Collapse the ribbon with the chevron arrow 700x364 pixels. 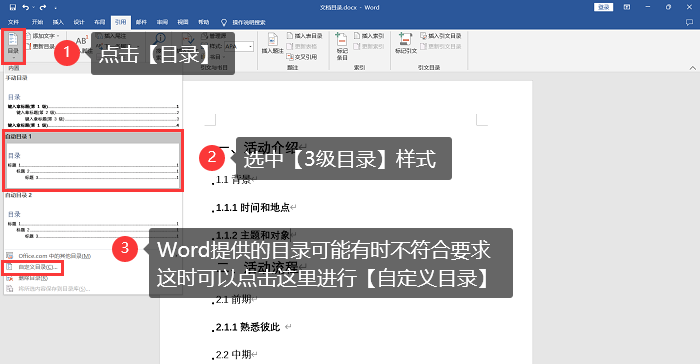(x=692, y=68)
